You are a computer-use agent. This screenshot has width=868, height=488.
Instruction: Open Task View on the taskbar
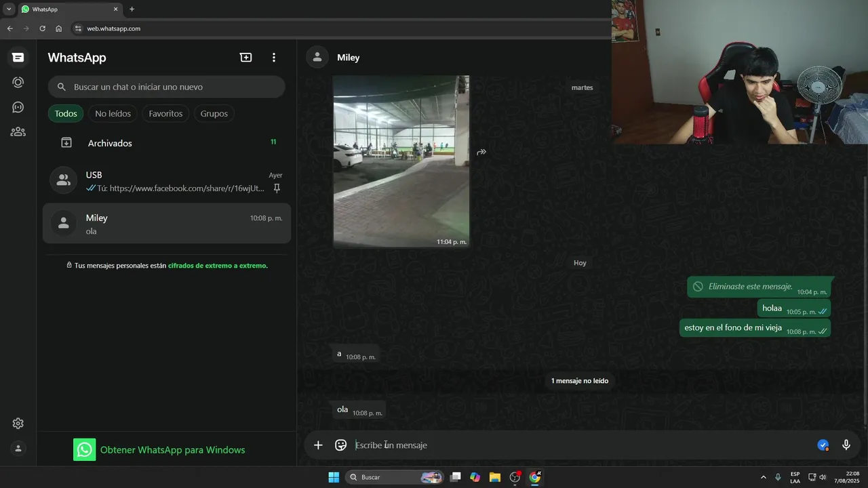(456, 477)
